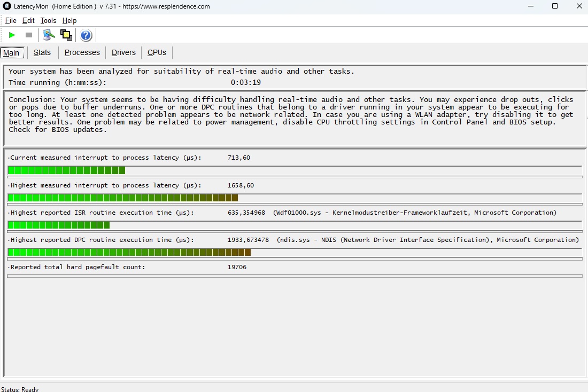
Task: Open the Help menu
Action: coord(69,20)
